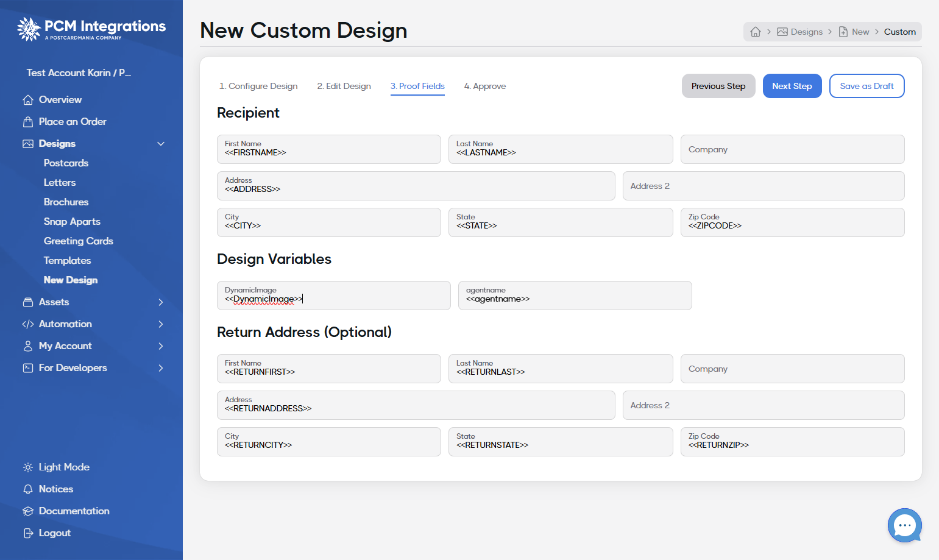
Task: Open Postcards in the Designs submenu
Action: pyautogui.click(x=66, y=163)
